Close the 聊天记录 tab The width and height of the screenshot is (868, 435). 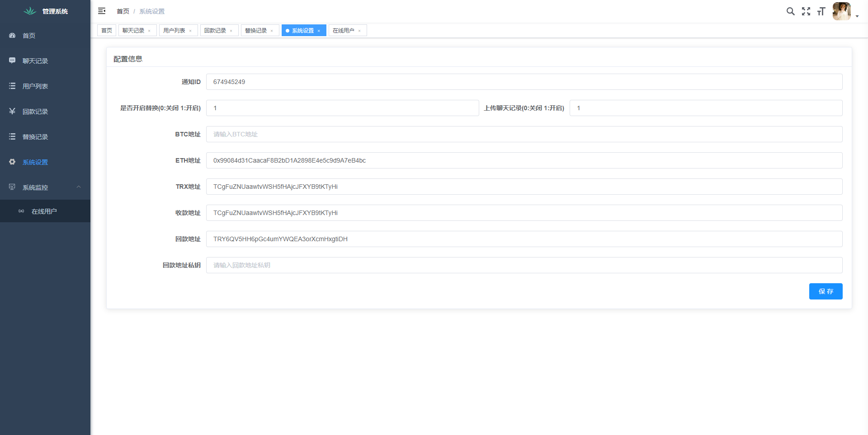point(149,31)
